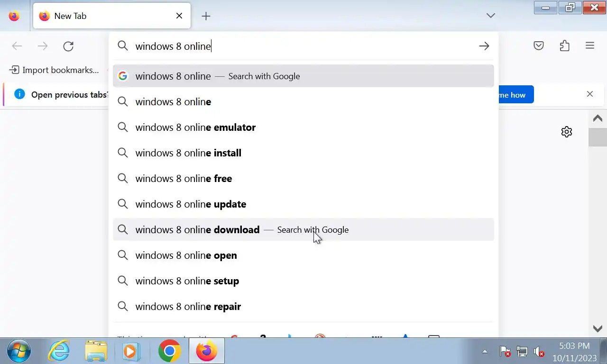Click the page scrollbar down arrow
The image size is (607, 364).
point(598,328)
